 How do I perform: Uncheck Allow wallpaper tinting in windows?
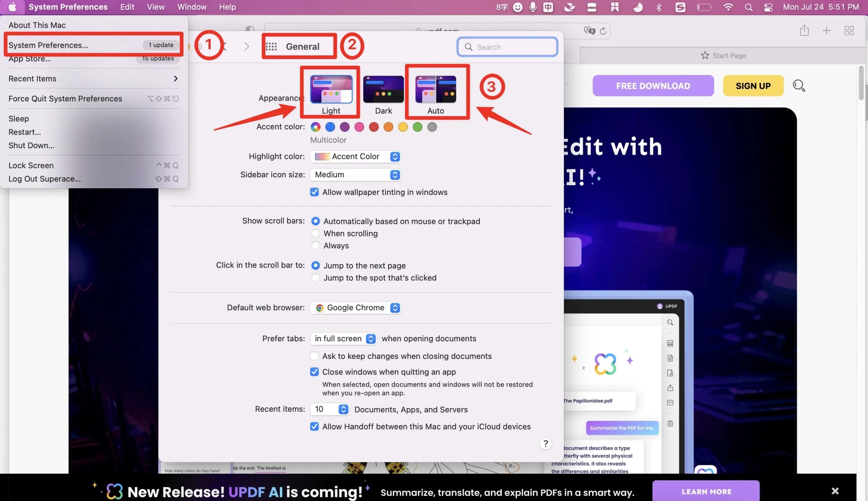coord(314,192)
